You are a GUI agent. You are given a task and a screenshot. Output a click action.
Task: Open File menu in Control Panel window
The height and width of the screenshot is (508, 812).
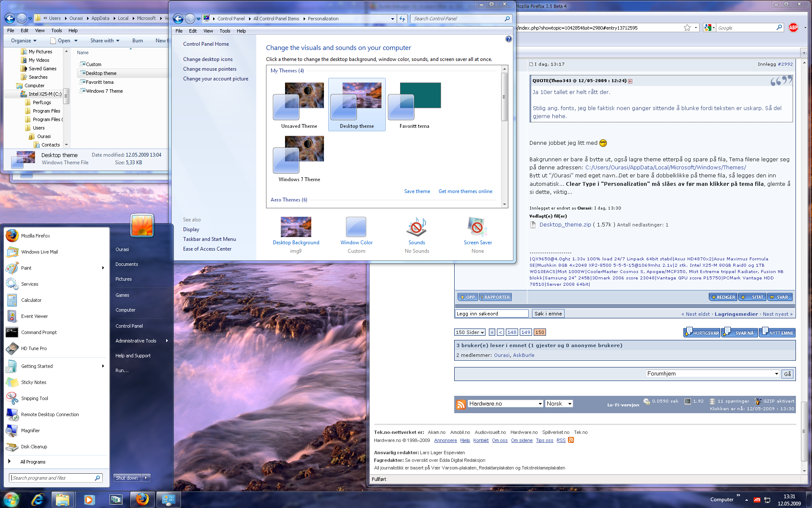(179, 31)
